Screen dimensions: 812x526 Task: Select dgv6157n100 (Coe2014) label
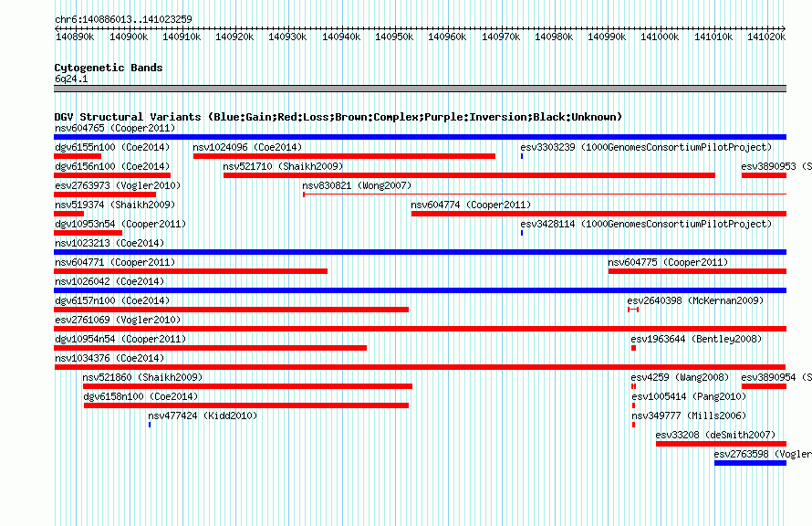pos(112,300)
